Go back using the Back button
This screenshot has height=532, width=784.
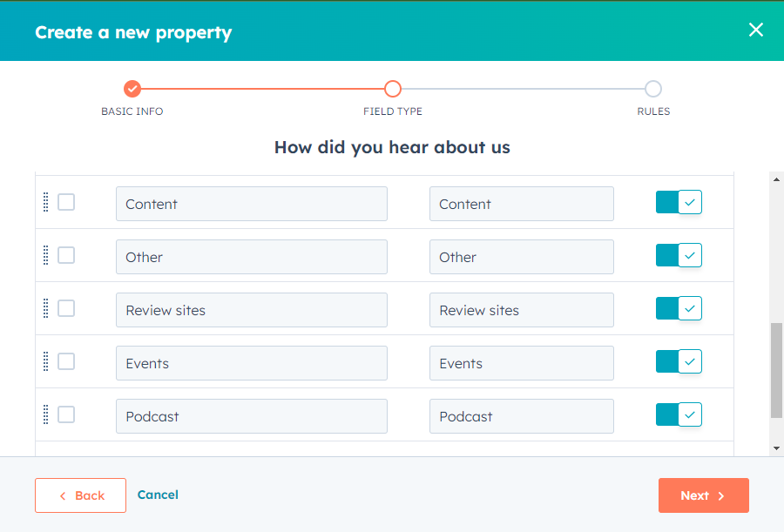(80, 495)
